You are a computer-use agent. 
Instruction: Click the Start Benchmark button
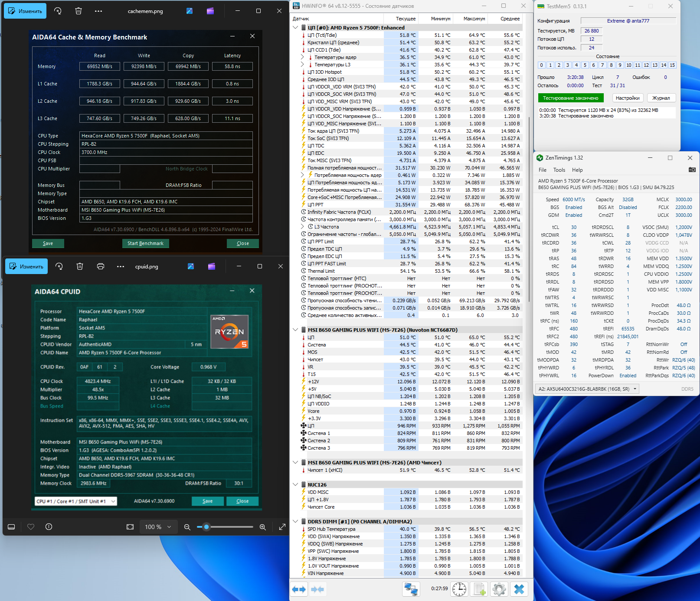point(145,243)
